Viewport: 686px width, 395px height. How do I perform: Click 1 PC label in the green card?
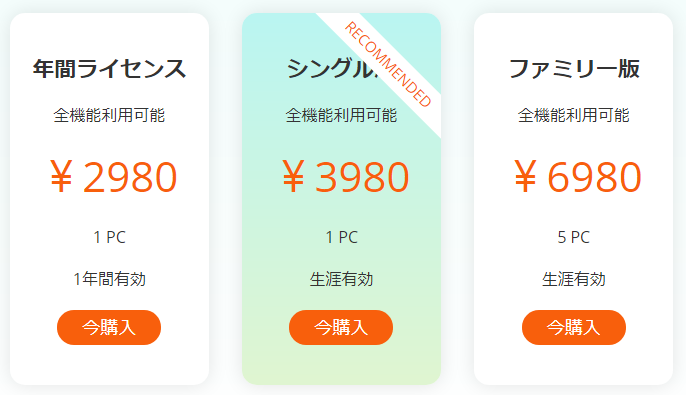pyautogui.click(x=342, y=237)
